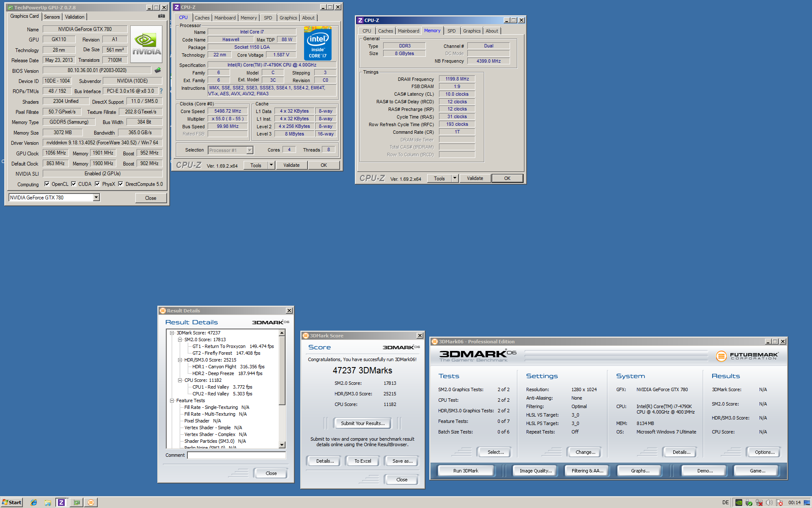
Task: Click the Futuremark logo in 3DMark06
Action: coord(747,356)
